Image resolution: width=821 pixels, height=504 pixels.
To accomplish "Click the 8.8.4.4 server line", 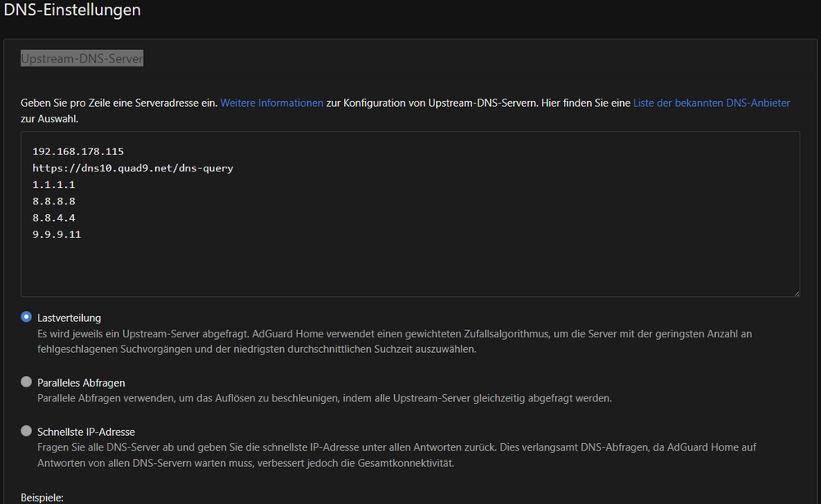I will pyautogui.click(x=53, y=218).
